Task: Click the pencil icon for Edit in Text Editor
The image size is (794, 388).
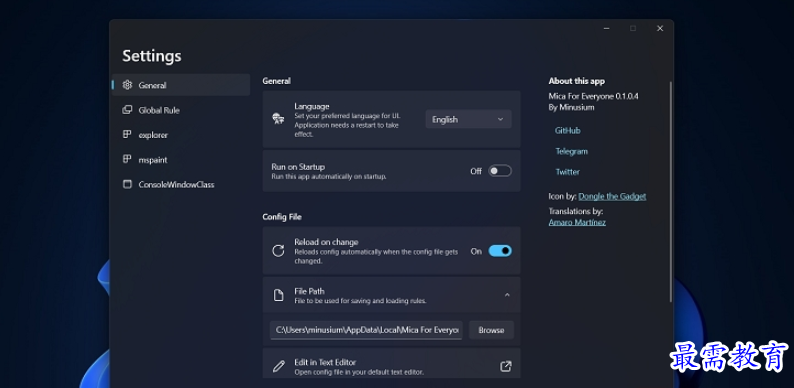Action: click(x=279, y=367)
